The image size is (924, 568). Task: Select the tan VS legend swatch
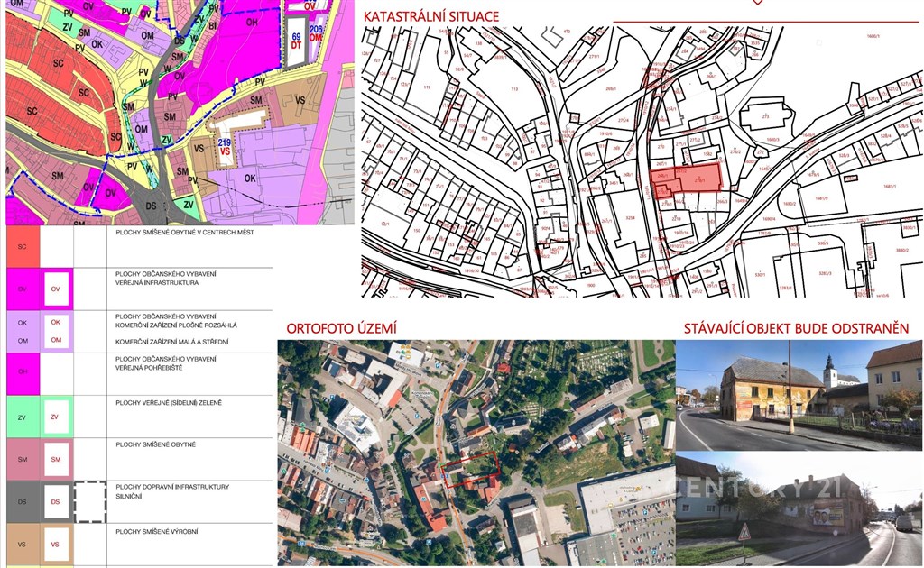tap(23, 544)
